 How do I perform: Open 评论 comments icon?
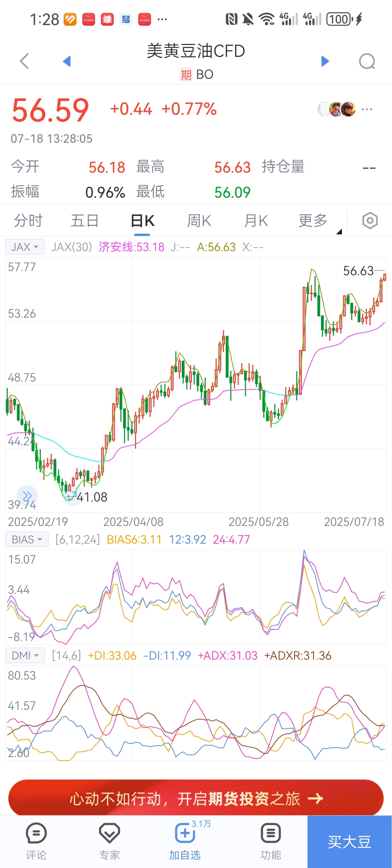(x=36, y=841)
